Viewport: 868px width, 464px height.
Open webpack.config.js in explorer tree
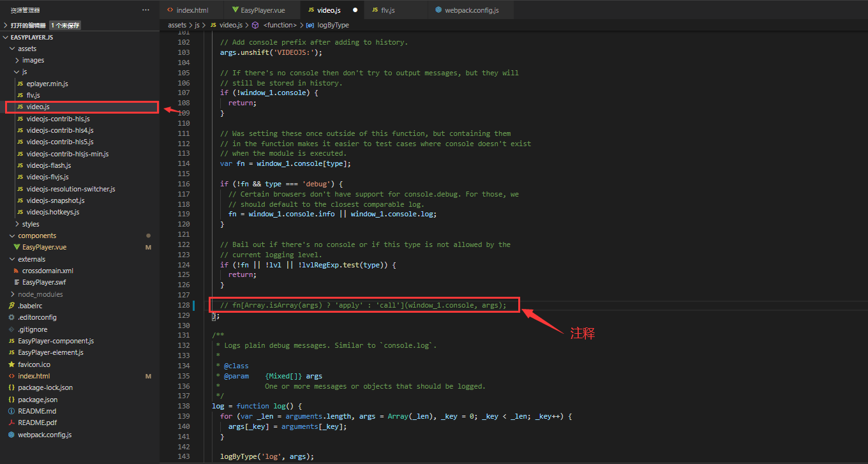coord(45,435)
